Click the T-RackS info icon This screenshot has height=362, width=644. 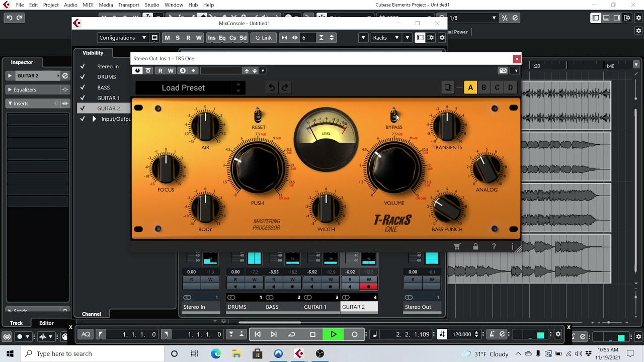click(x=512, y=246)
